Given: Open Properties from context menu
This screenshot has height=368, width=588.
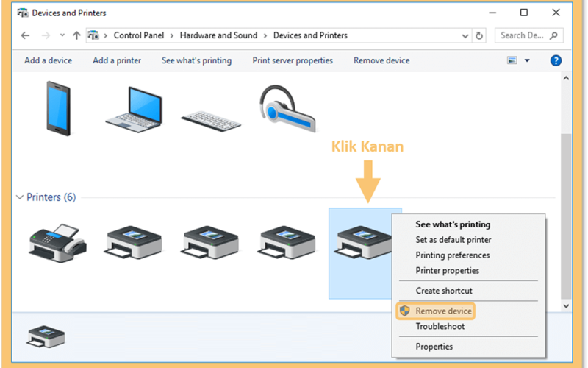Looking at the screenshot, I should (x=434, y=347).
